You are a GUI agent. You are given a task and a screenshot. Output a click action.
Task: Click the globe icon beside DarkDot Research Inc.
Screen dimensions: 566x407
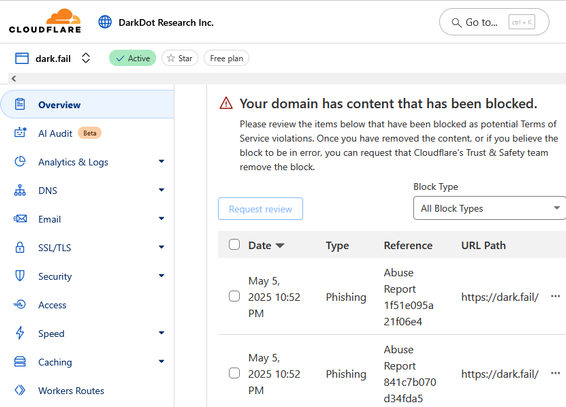(105, 22)
